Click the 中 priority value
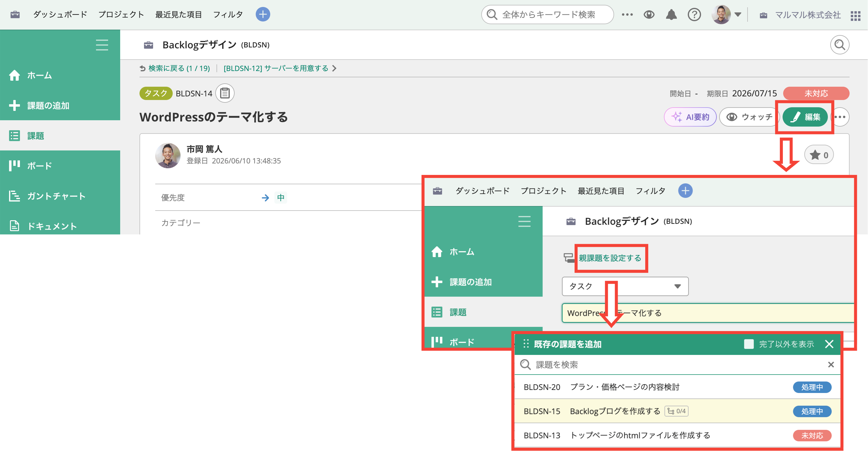This screenshot has height=451, width=868. tap(280, 198)
